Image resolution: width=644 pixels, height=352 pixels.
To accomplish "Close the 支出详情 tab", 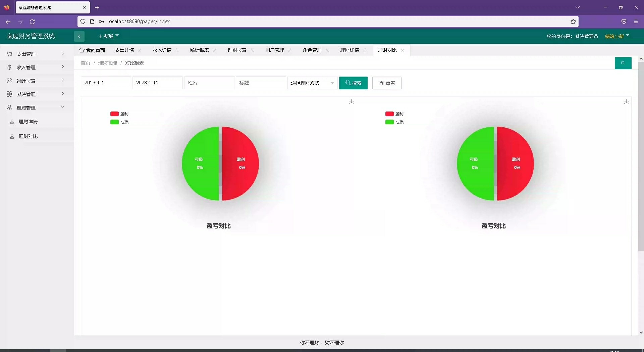I will [x=140, y=50].
